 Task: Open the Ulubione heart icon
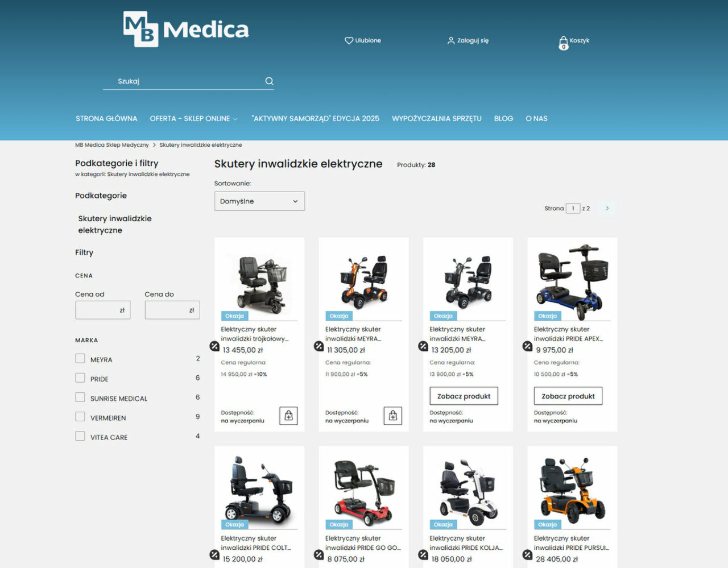[x=349, y=40]
